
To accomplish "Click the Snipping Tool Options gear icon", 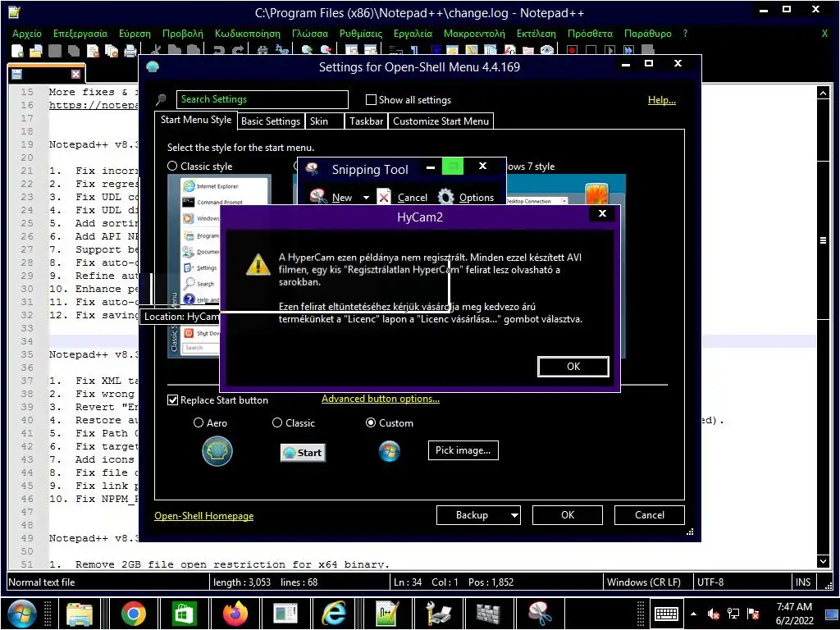I will tap(445, 197).
